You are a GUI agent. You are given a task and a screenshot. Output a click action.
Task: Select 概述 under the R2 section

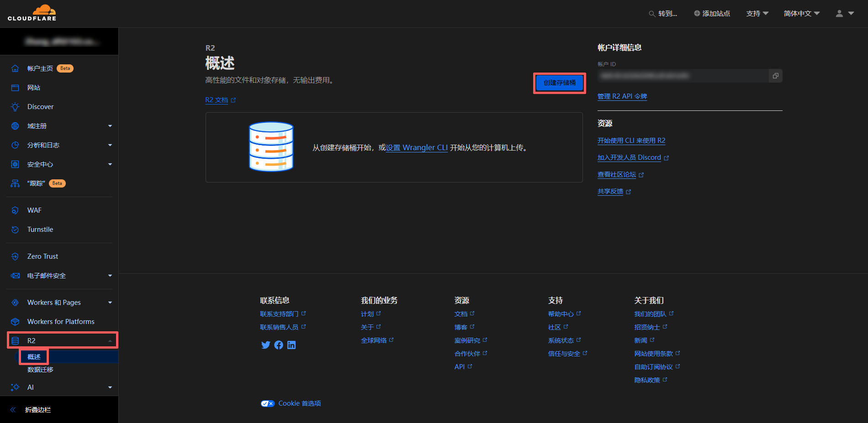click(x=34, y=356)
